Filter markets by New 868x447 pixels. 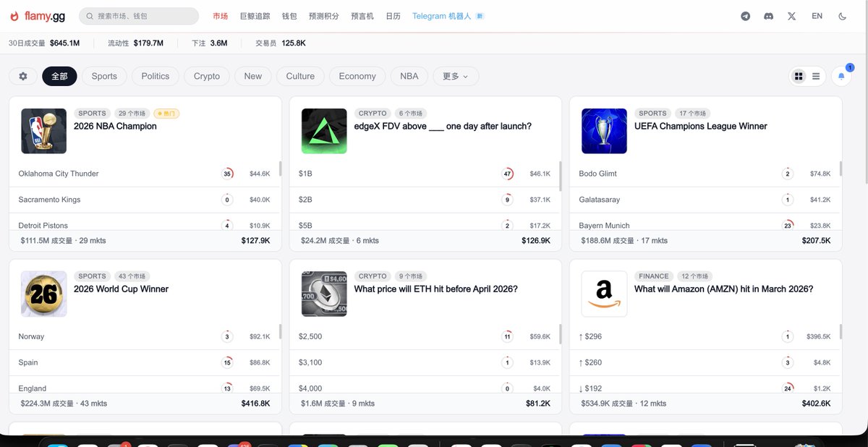(253, 76)
